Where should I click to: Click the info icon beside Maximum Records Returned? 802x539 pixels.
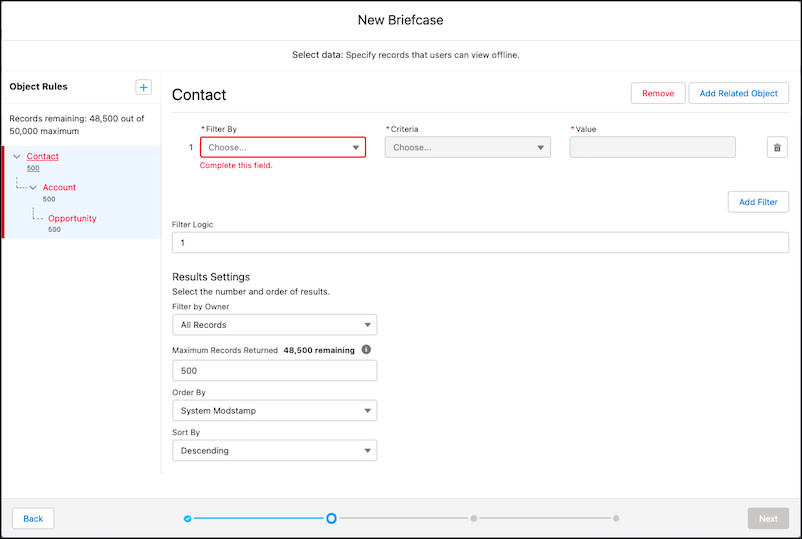[366, 350]
